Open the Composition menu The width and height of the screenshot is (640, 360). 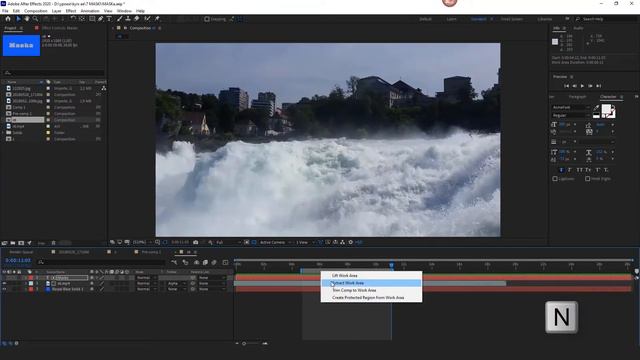pyautogui.click(x=36, y=11)
